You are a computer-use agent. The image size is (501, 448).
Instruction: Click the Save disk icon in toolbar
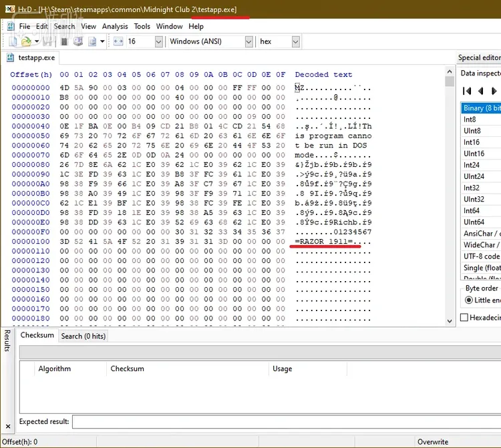(x=48, y=41)
